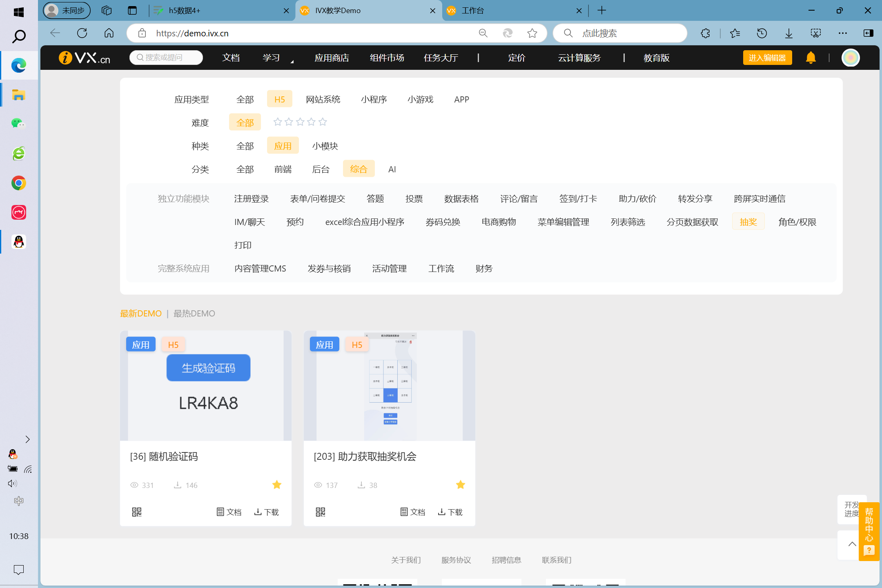This screenshot has height=588, width=882.
Task: Select H5 application type filter
Action: click(x=280, y=99)
